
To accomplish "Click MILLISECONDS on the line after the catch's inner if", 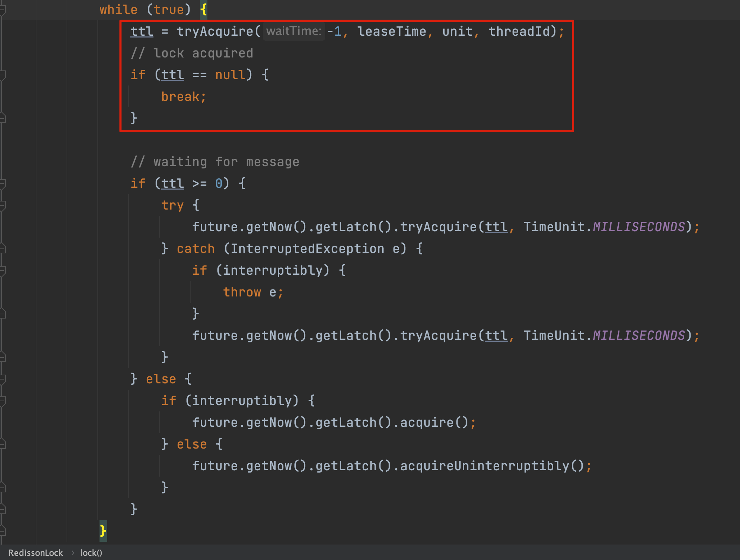I will pyautogui.click(x=639, y=336).
